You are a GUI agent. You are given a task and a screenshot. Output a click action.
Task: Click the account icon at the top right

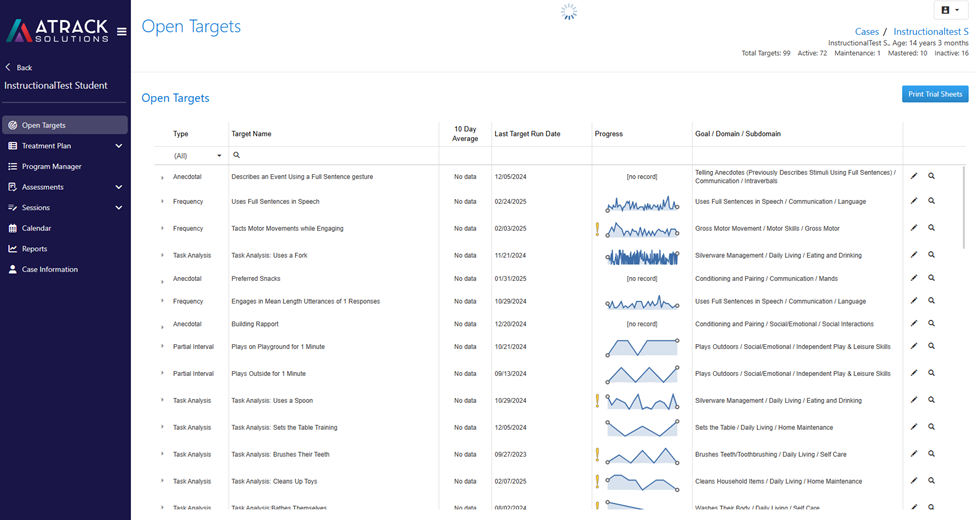pos(951,10)
